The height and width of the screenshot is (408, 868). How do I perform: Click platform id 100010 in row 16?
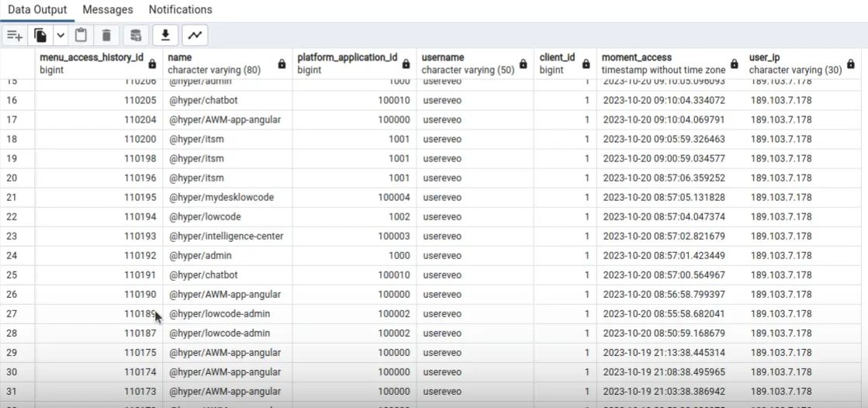pyautogui.click(x=354, y=100)
